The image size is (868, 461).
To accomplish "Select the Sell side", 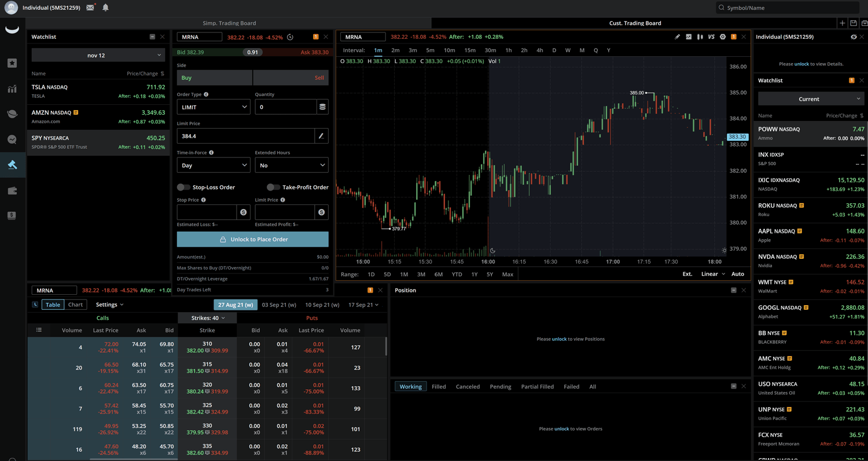I will pos(291,78).
